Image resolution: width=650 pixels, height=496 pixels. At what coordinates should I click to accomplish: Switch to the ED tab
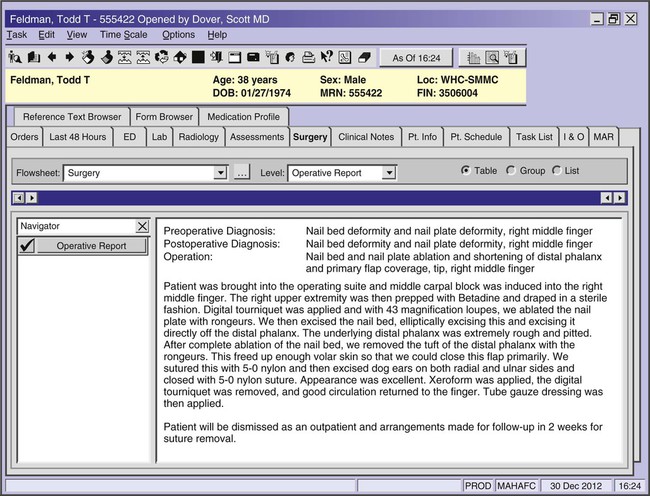pos(130,137)
